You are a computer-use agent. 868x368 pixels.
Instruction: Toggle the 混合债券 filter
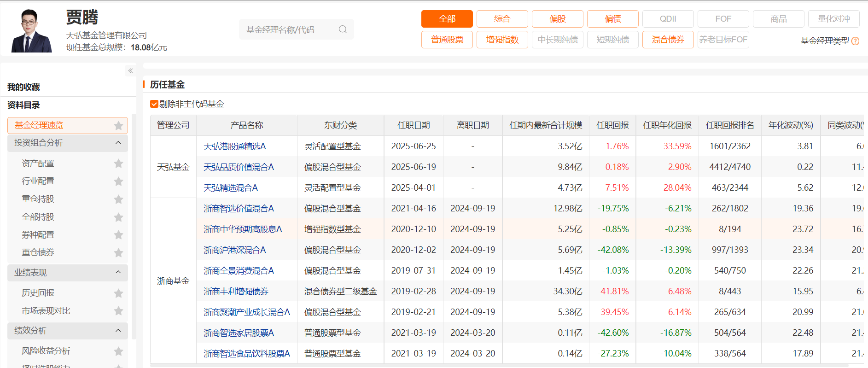(x=668, y=40)
